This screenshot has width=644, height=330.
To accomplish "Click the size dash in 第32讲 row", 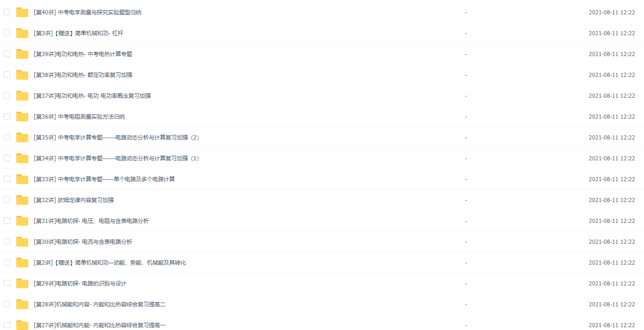I will point(466,200).
